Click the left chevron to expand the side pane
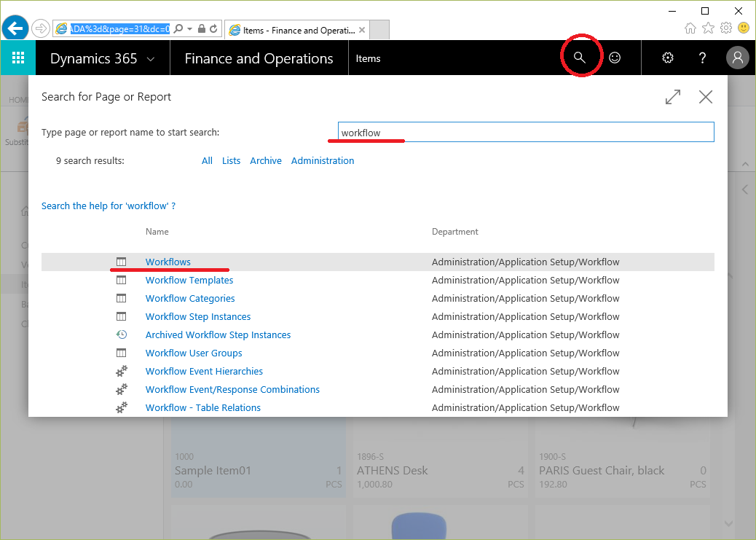 745,189
